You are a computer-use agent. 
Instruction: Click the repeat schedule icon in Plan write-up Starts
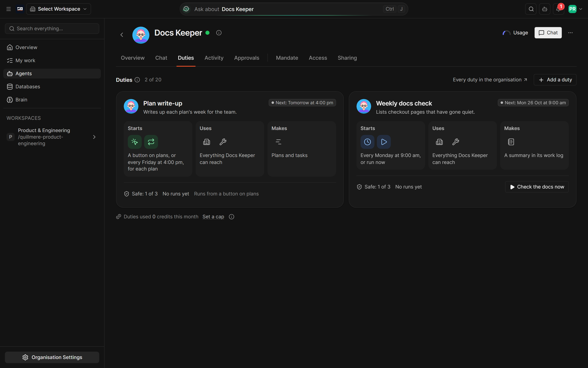(x=151, y=142)
